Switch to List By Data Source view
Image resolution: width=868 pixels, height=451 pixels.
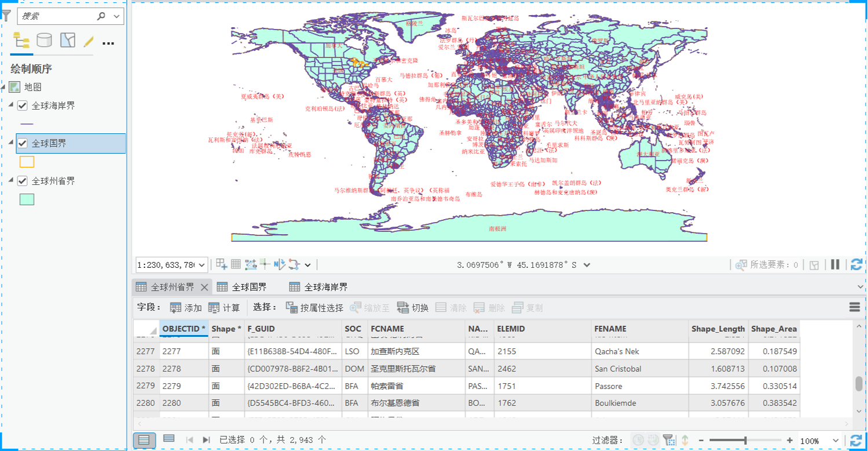(44, 41)
